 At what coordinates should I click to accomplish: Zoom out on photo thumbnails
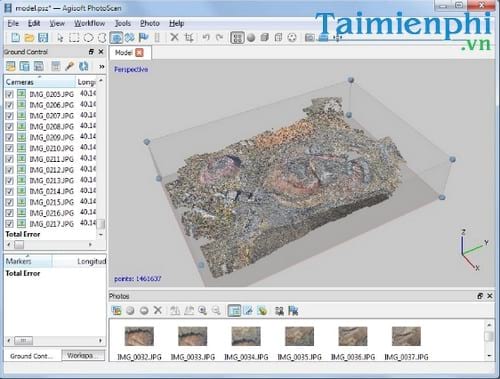click(x=216, y=311)
